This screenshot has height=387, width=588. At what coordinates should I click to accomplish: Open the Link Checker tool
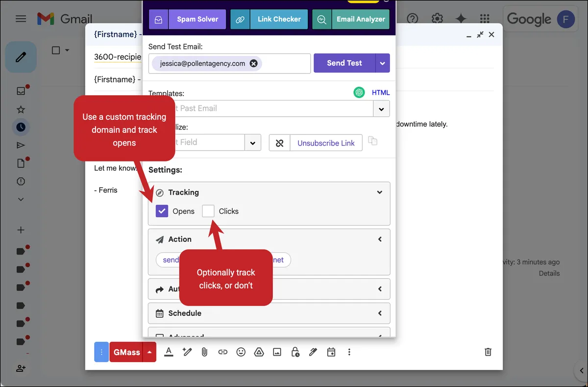coord(269,20)
